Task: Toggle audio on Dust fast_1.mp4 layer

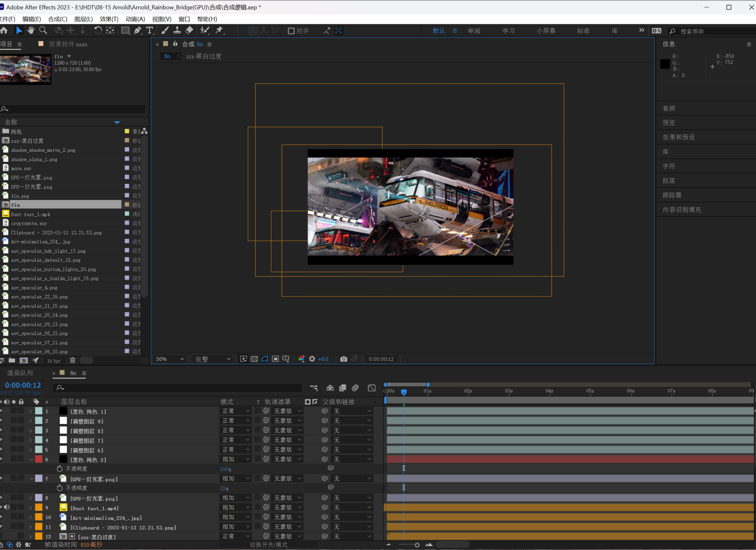Action: [7, 507]
